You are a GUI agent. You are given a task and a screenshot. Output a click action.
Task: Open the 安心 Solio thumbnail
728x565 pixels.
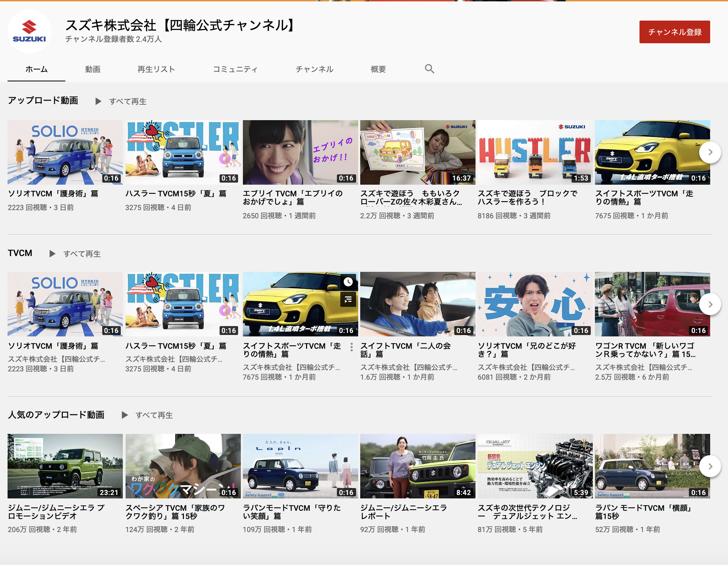535,304
